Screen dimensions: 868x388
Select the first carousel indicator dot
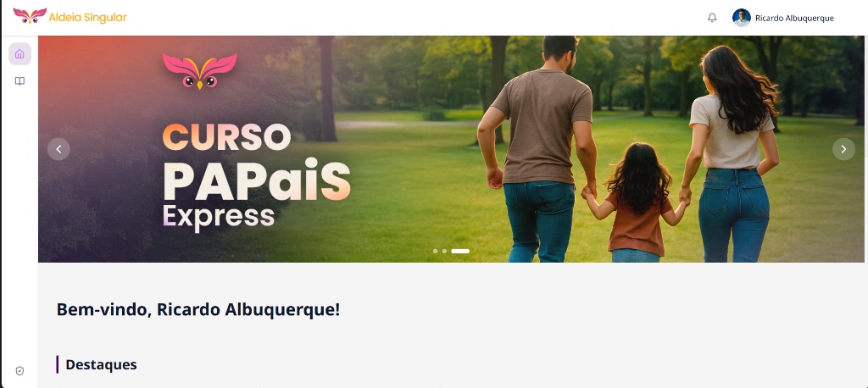(x=435, y=252)
